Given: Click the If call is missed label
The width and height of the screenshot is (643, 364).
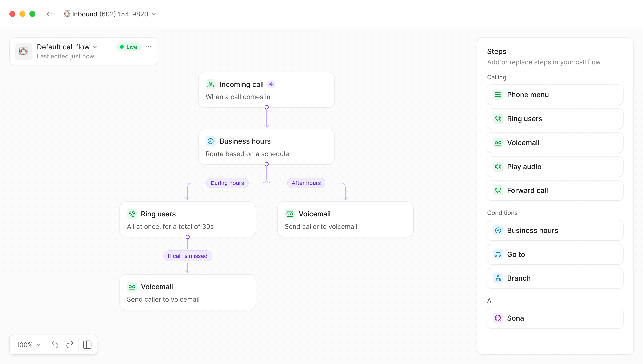Looking at the screenshot, I should tap(187, 256).
